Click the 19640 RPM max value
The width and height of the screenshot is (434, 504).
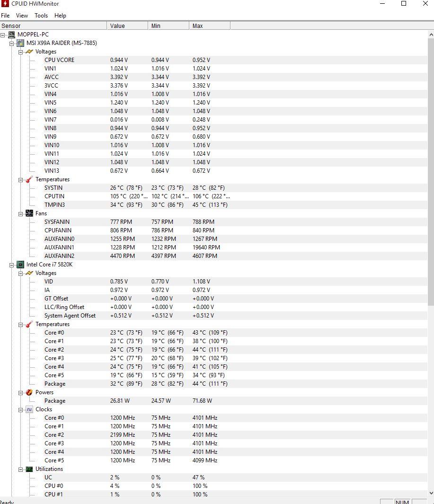(x=206, y=248)
